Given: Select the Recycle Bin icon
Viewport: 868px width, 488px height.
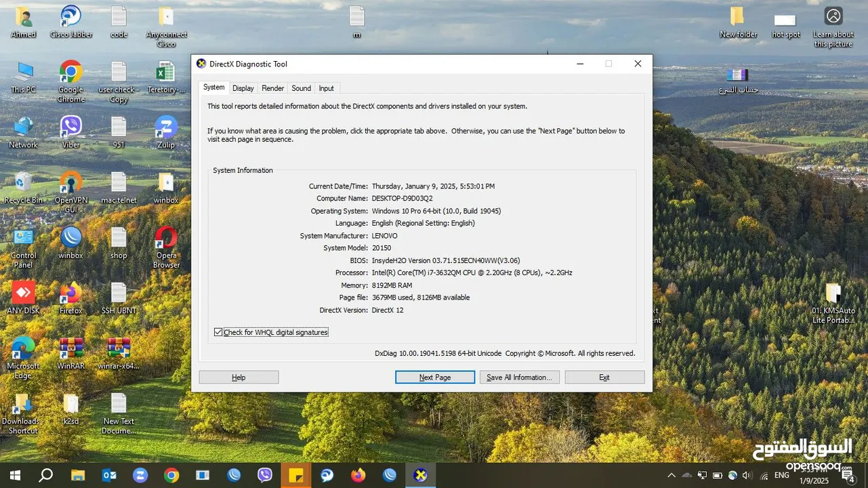Looking at the screenshot, I should point(24,187).
